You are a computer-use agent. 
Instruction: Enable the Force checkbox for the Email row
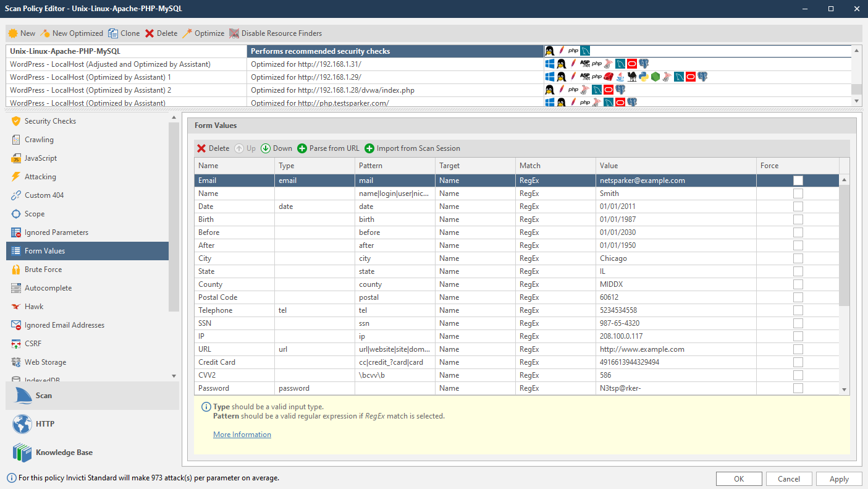pos(798,180)
